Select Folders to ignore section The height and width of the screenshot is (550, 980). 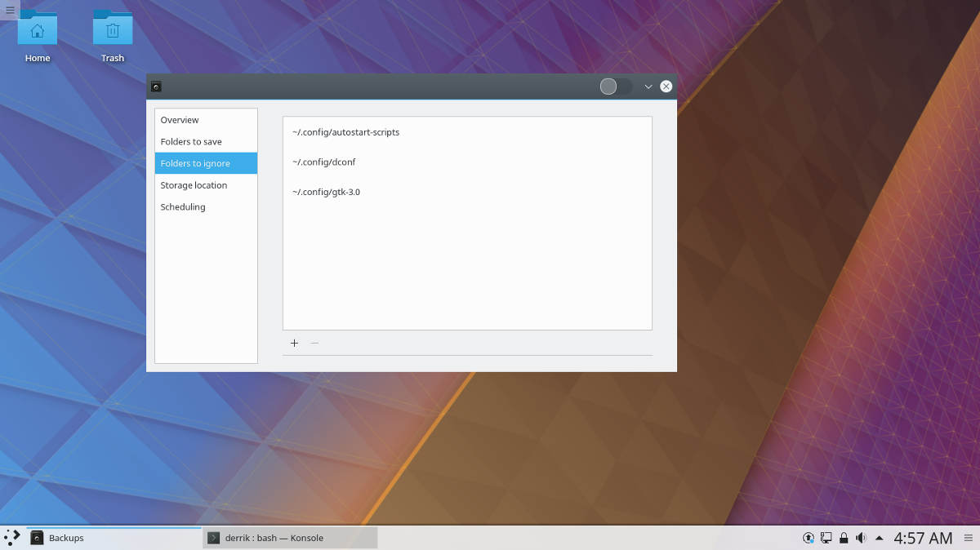coord(206,163)
